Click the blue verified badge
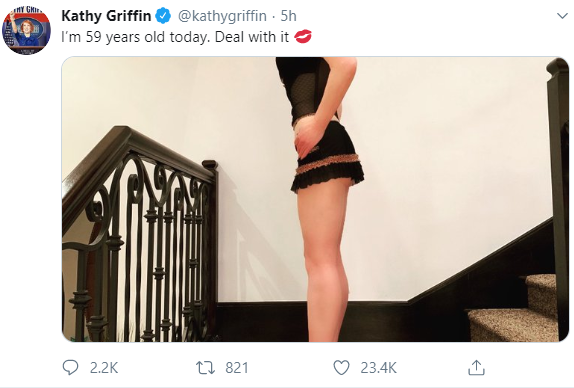 click(x=163, y=16)
